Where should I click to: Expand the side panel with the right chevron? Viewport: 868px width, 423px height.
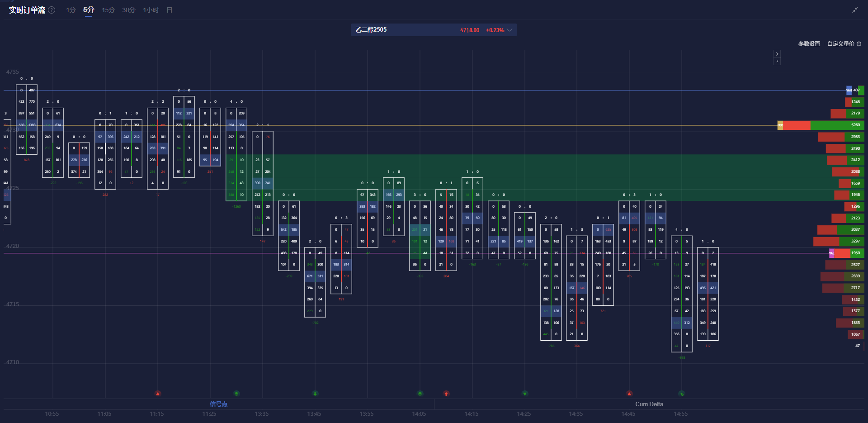(x=777, y=53)
